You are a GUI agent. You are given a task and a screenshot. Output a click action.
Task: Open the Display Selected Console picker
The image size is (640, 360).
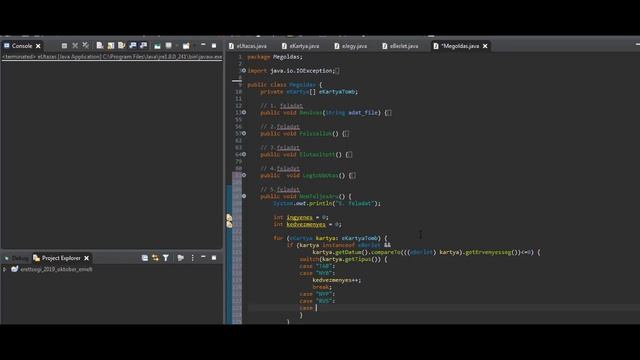point(169,46)
